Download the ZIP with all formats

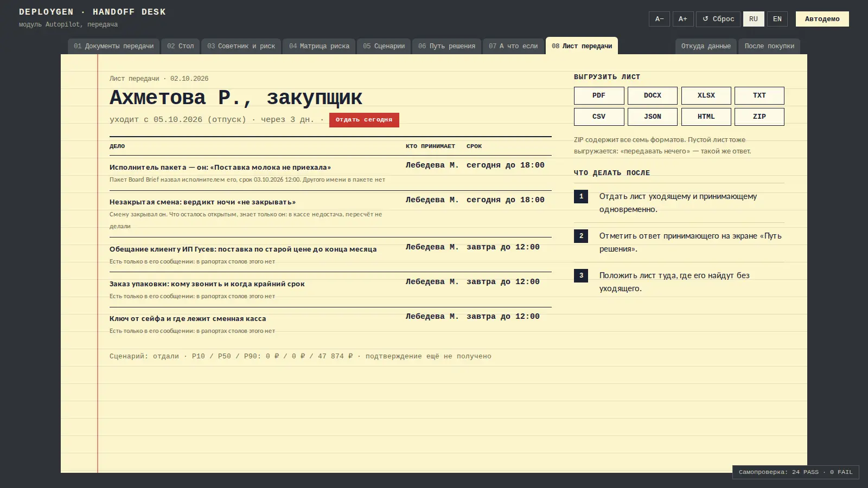point(759,117)
